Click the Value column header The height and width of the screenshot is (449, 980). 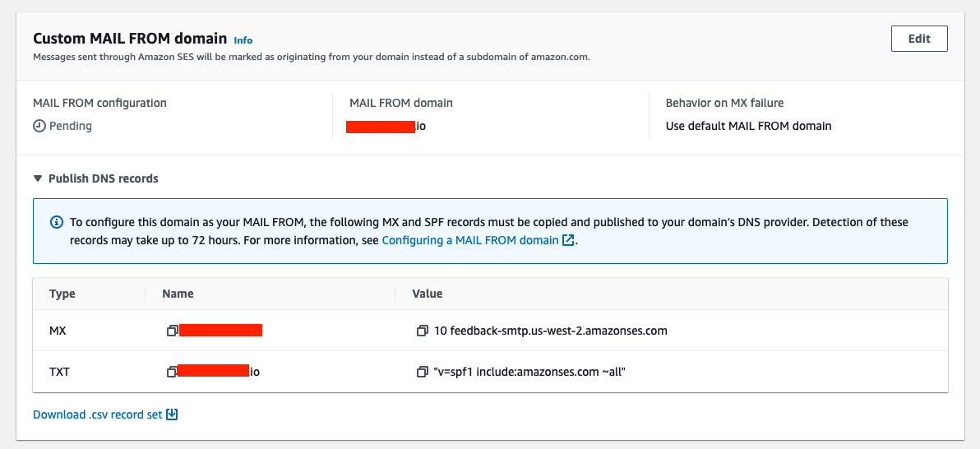tap(428, 294)
